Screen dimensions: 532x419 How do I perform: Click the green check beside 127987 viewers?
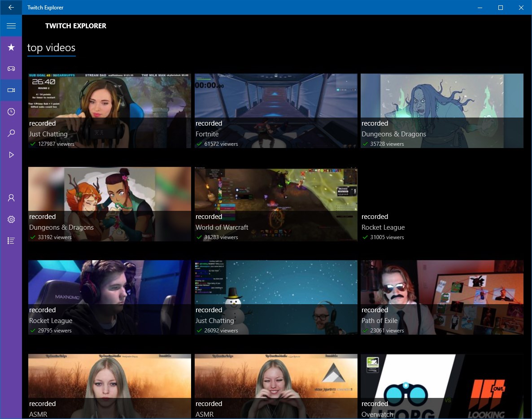[33, 144]
